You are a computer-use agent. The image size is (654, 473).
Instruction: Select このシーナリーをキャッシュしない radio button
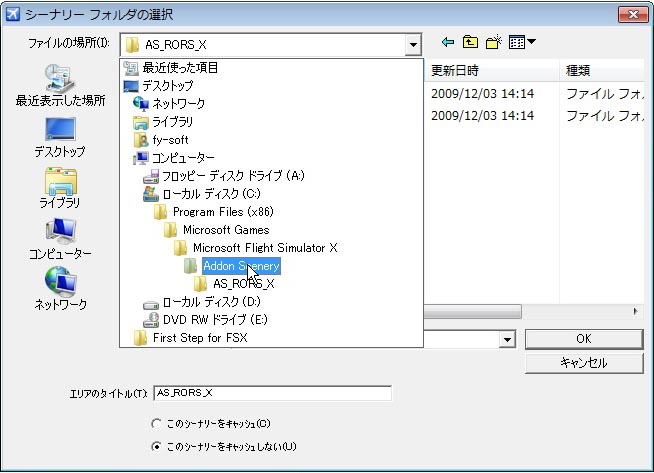click(x=156, y=447)
